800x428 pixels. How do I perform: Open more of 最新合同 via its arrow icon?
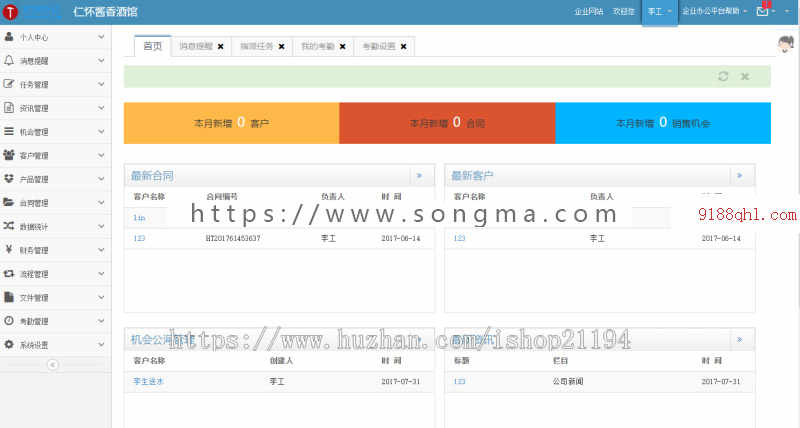[x=419, y=175]
